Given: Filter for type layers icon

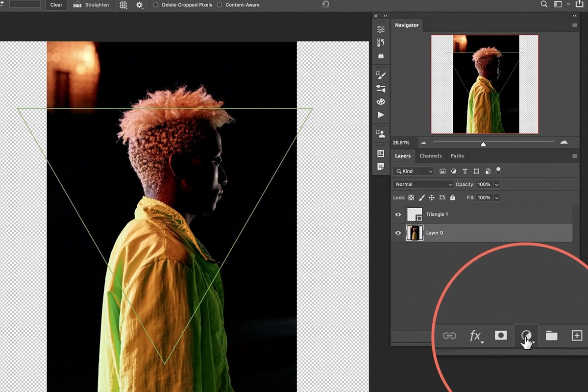Looking at the screenshot, I should pos(465,171).
